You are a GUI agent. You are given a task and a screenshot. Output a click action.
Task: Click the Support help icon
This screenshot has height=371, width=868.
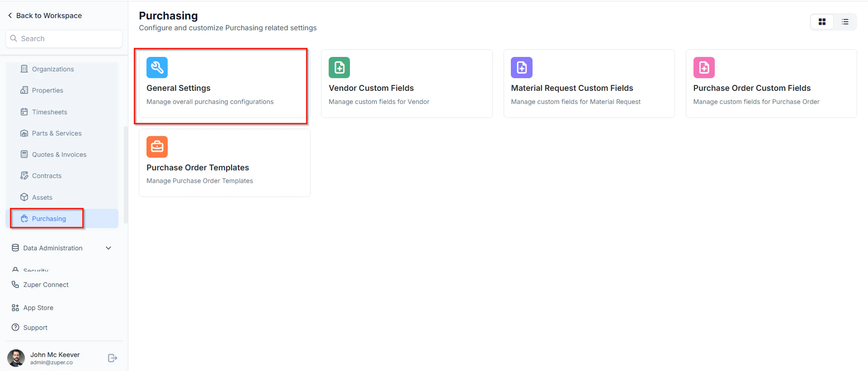pyautogui.click(x=15, y=327)
